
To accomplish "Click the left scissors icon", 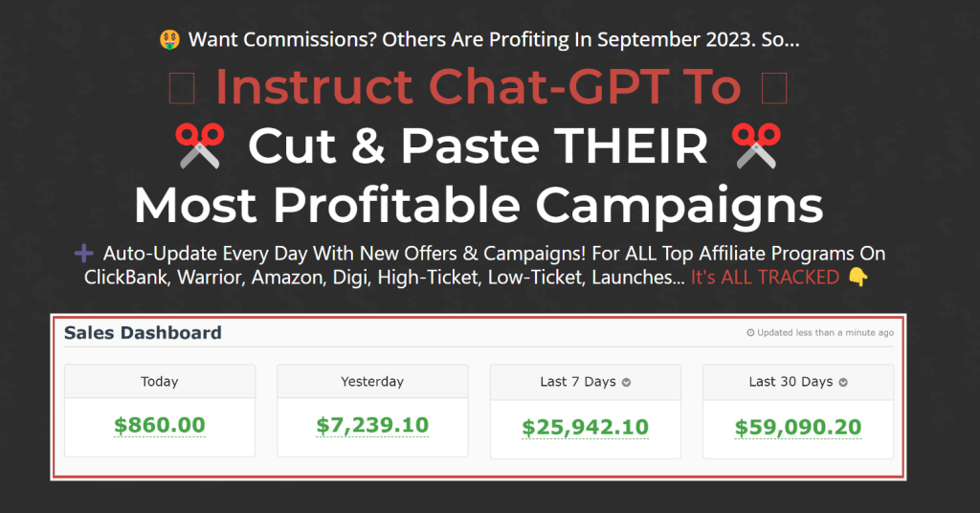I will tap(199, 145).
